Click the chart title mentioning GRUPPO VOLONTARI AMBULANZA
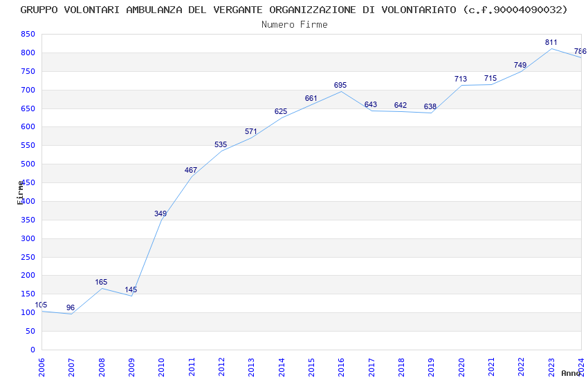This screenshot has width=588, height=380. click(x=294, y=10)
